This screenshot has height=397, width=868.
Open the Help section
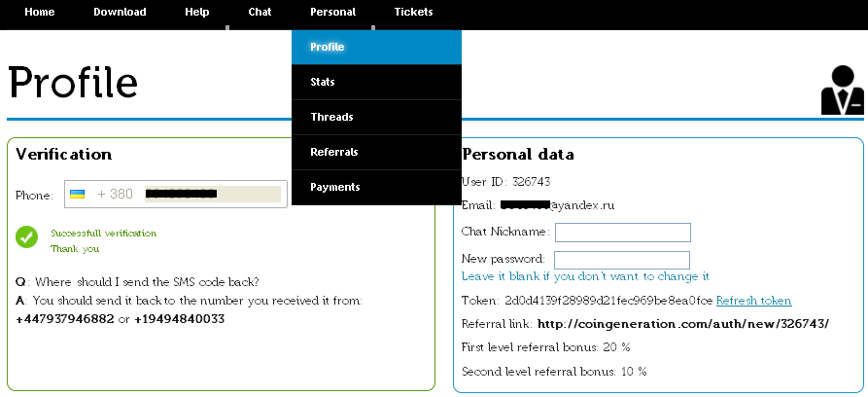(x=197, y=12)
